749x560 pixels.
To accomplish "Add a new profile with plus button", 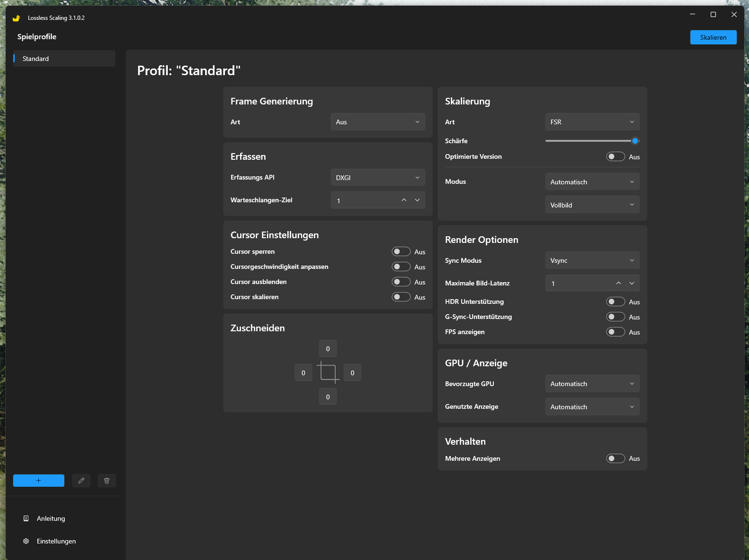I will coord(39,481).
